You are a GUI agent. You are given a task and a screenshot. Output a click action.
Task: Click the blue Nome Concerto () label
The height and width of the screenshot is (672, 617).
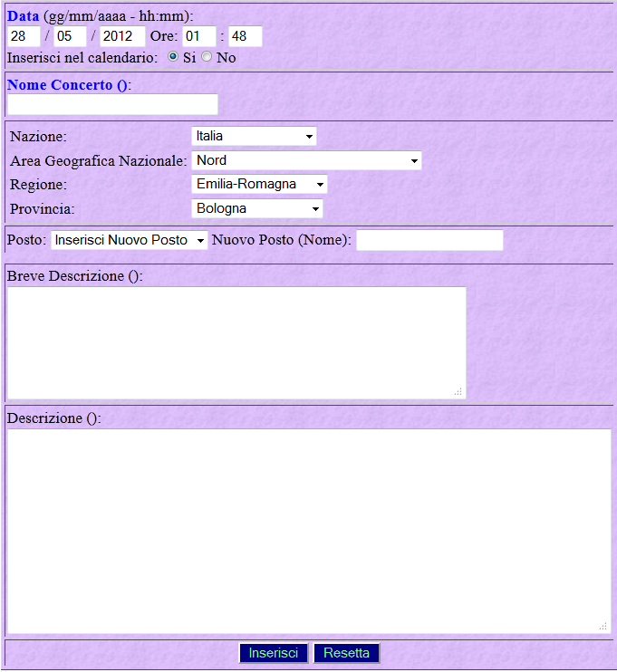pyautogui.click(x=67, y=85)
